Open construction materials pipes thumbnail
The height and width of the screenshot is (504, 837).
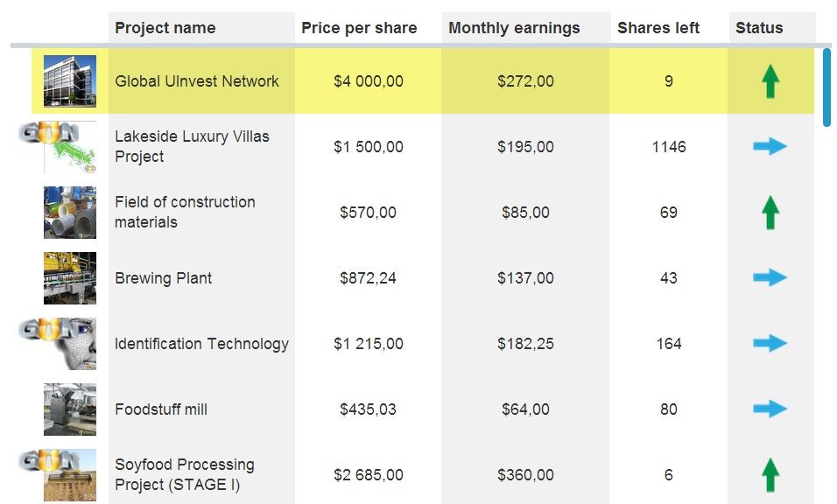(70, 213)
